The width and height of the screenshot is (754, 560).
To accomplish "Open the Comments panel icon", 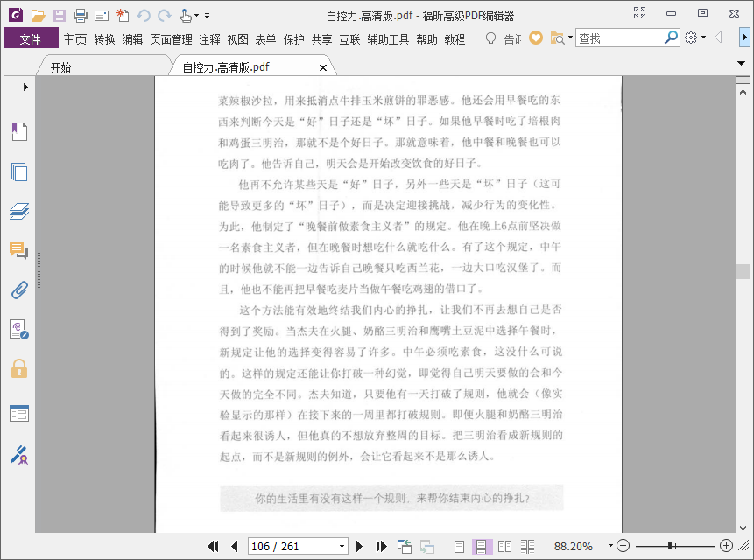I will pos(19,250).
